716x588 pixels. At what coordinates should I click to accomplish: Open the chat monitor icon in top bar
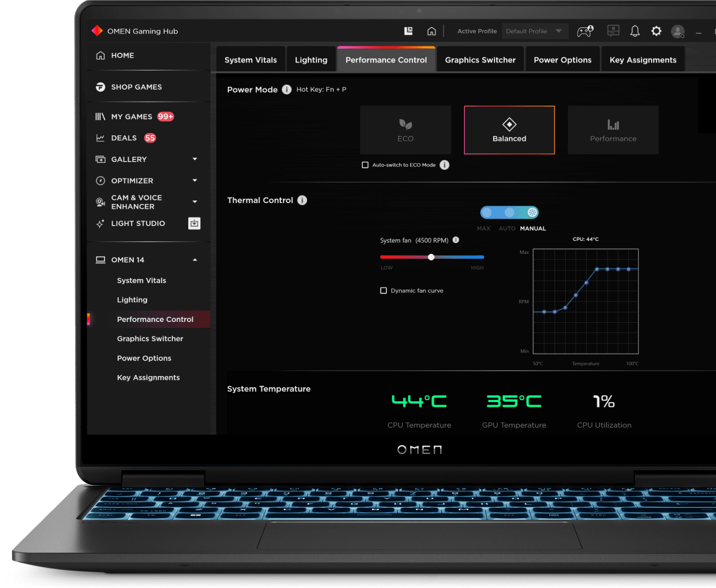[613, 31]
